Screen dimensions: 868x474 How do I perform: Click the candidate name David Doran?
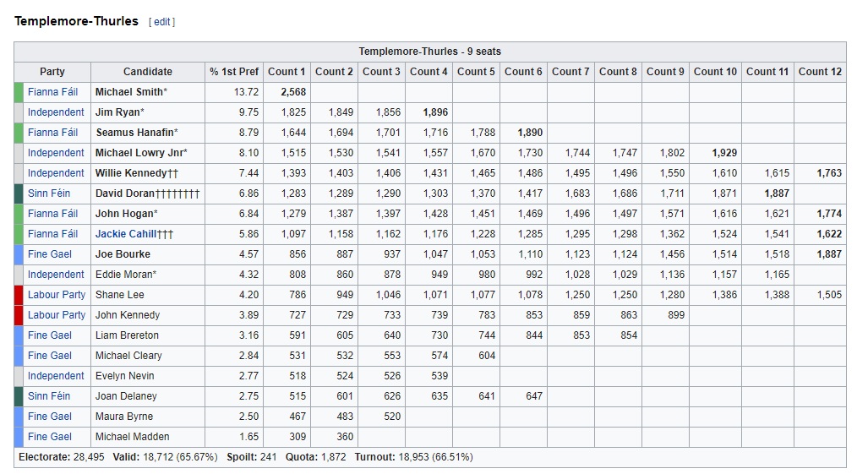click(125, 193)
